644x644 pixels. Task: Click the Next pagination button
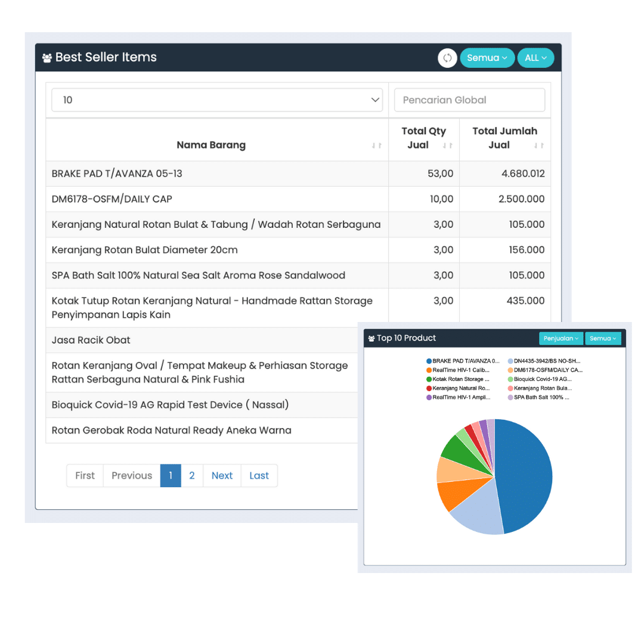click(222, 476)
